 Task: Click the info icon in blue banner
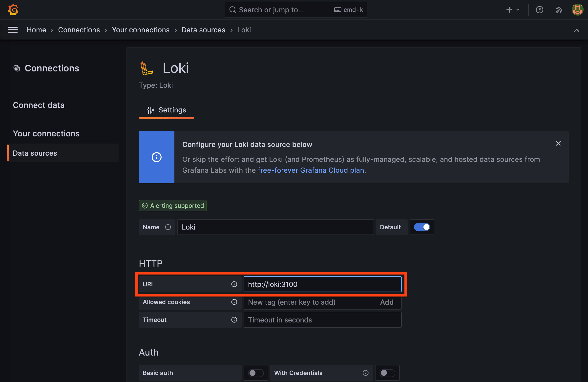(157, 157)
